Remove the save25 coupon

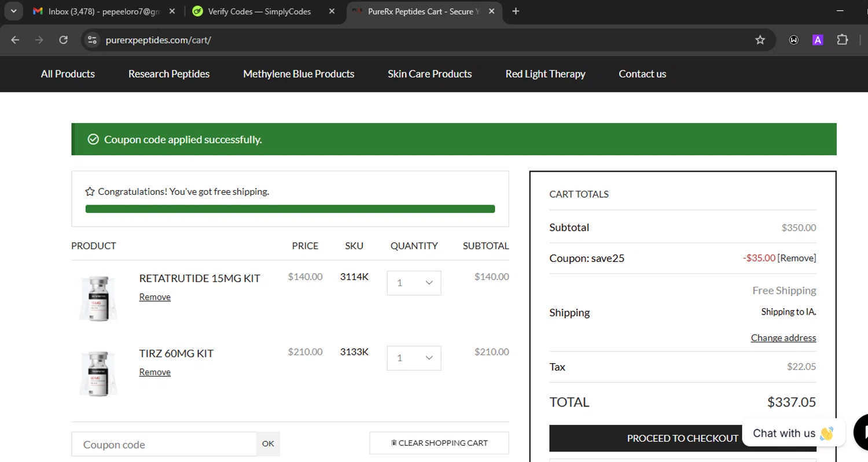click(x=797, y=258)
